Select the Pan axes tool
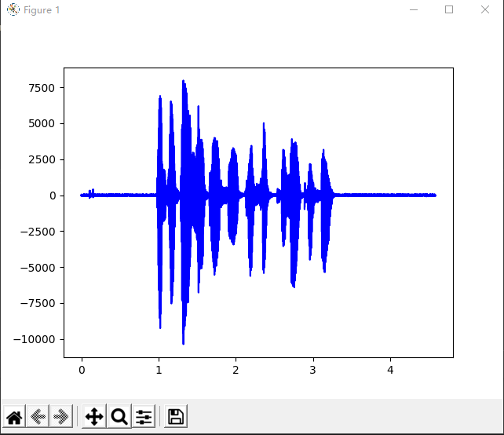Screen dimensions: 504x435 (x=94, y=417)
